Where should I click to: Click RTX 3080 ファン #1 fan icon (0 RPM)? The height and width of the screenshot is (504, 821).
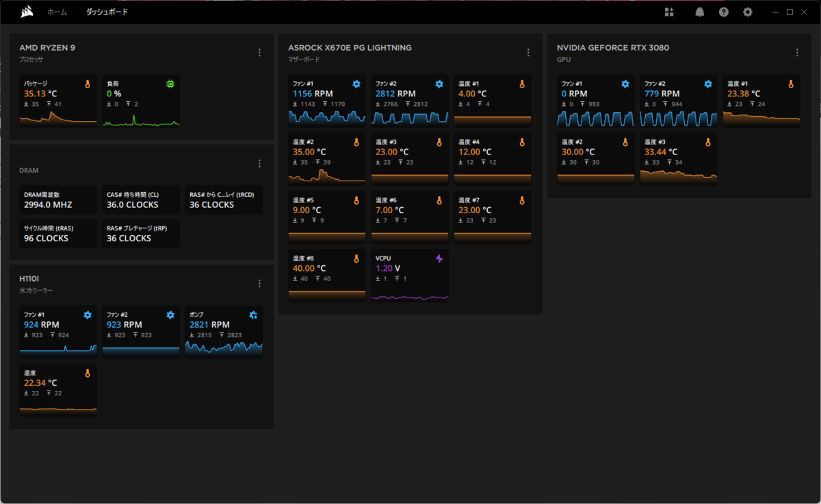[625, 83]
